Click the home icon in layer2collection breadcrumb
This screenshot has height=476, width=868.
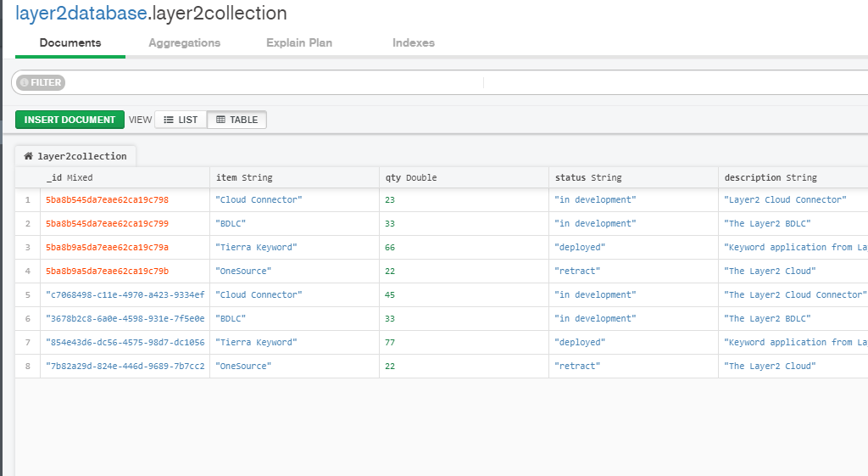point(28,156)
